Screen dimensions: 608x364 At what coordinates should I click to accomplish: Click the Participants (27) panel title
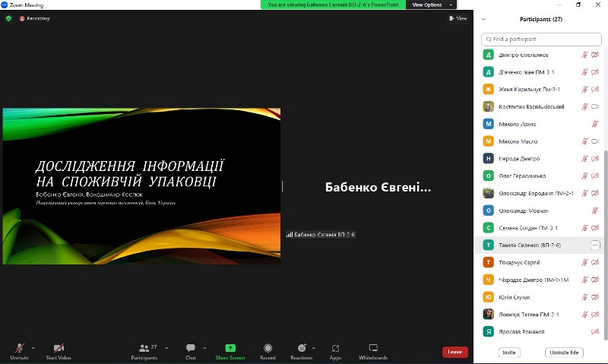click(x=541, y=19)
